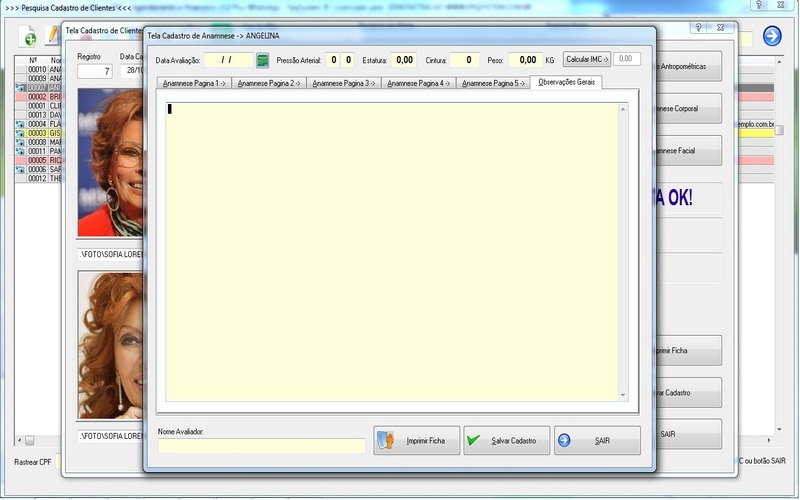Viewport: 800px width, 500px height.
Task: Click observations scrollbar up arrow
Action: (622, 109)
